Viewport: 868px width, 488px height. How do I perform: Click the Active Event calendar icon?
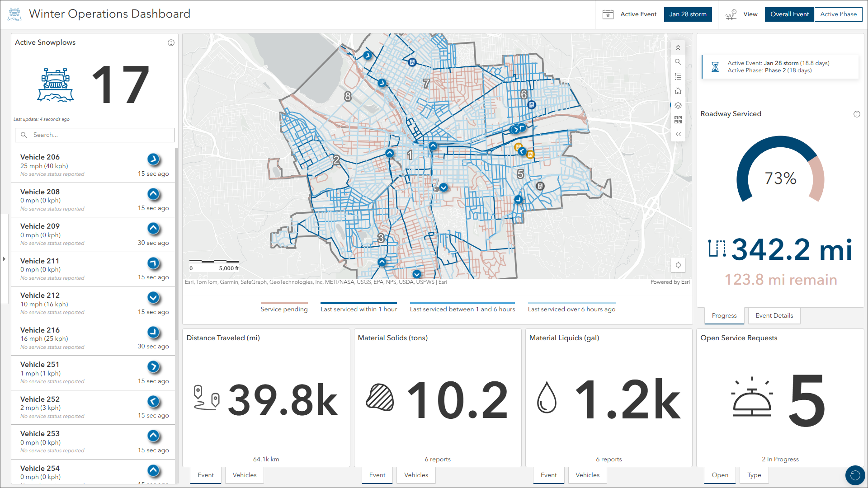pyautogui.click(x=608, y=14)
